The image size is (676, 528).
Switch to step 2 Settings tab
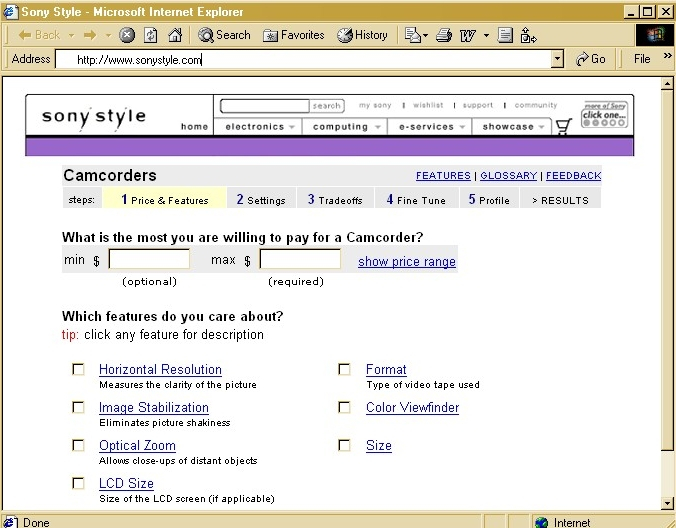261,200
